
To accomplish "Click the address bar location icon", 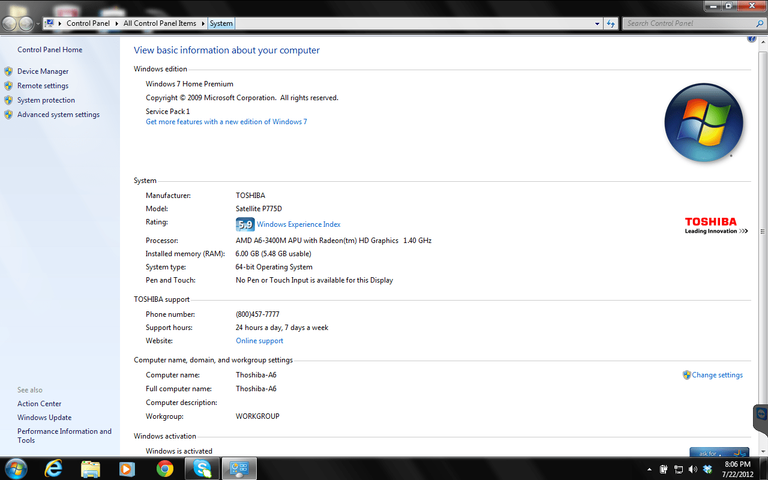I will pos(49,23).
